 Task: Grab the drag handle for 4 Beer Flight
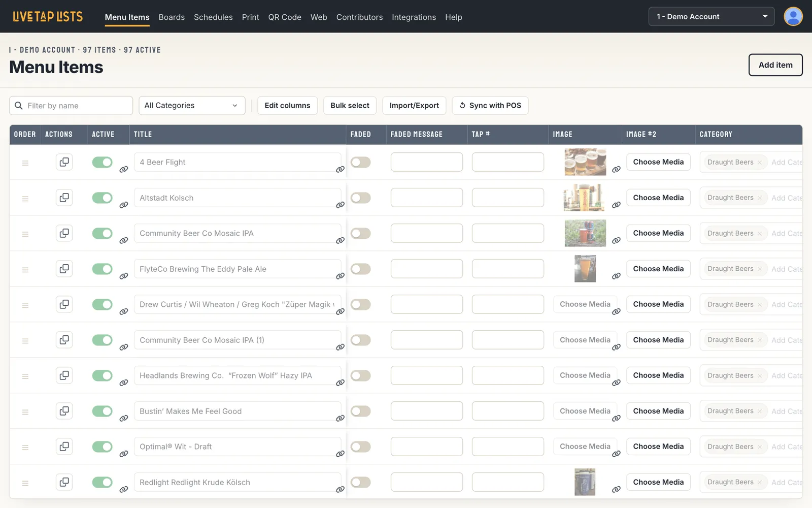click(x=25, y=163)
